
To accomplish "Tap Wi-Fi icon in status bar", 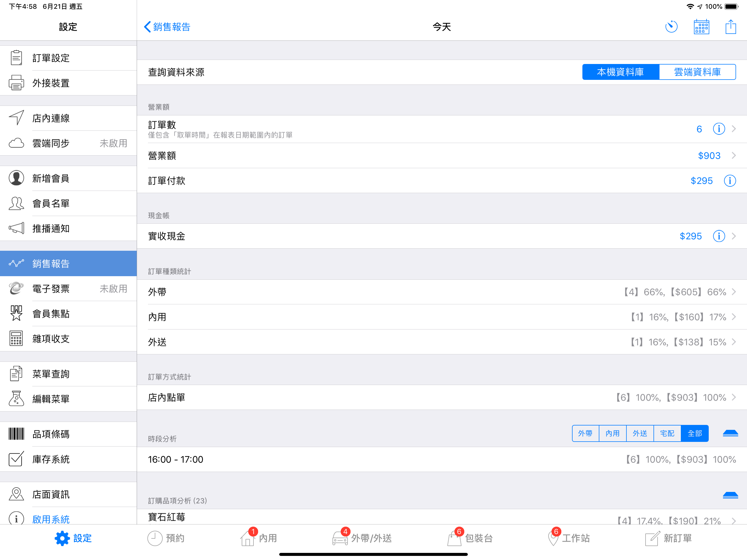I will pyautogui.click(x=690, y=6).
